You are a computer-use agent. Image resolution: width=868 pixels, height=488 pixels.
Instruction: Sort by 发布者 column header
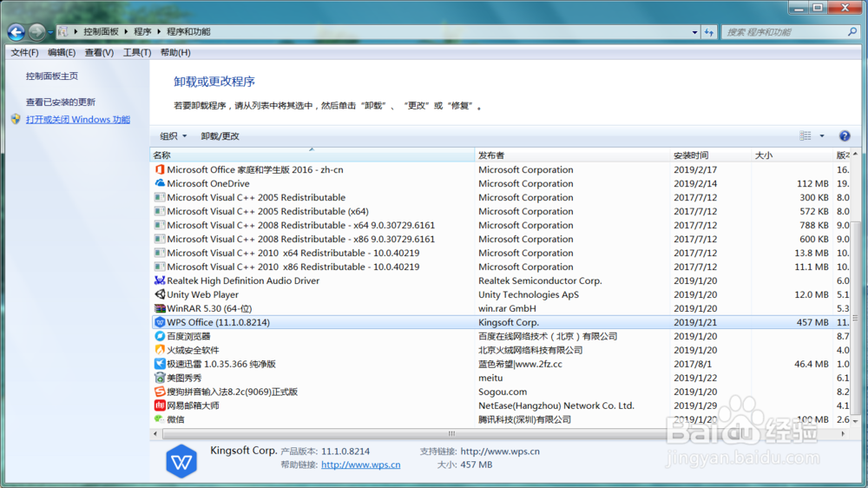572,155
